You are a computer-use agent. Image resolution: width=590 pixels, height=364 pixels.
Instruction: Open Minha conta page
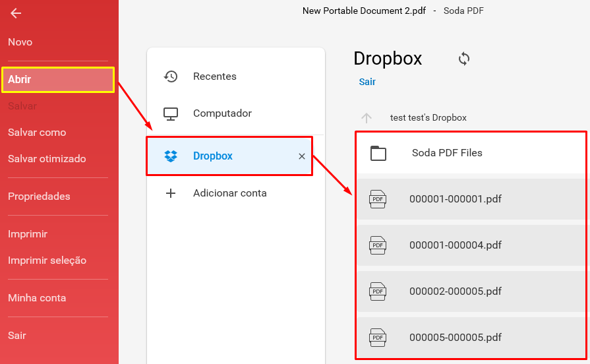coord(37,298)
